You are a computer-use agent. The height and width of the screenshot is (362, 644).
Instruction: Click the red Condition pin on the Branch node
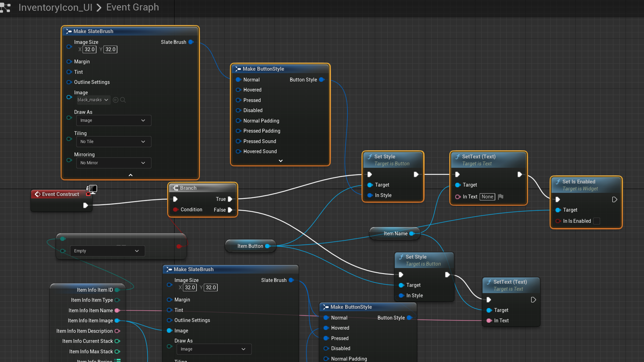(x=176, y=210)
